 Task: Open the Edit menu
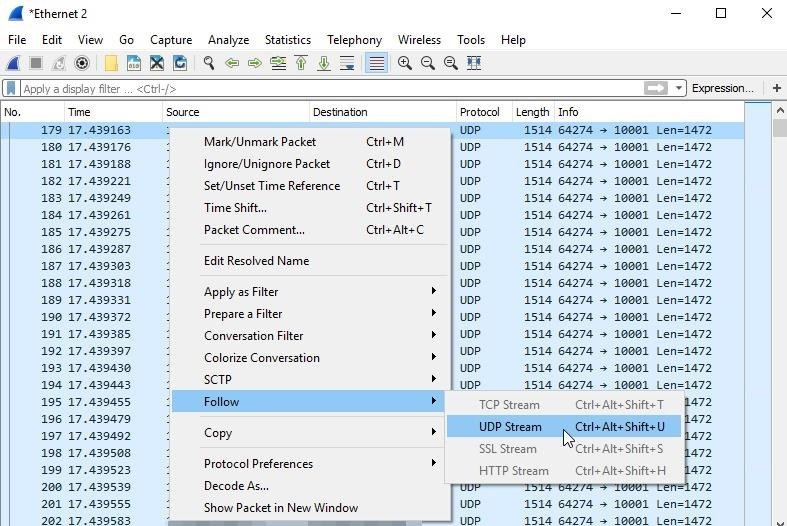point(52,40)
